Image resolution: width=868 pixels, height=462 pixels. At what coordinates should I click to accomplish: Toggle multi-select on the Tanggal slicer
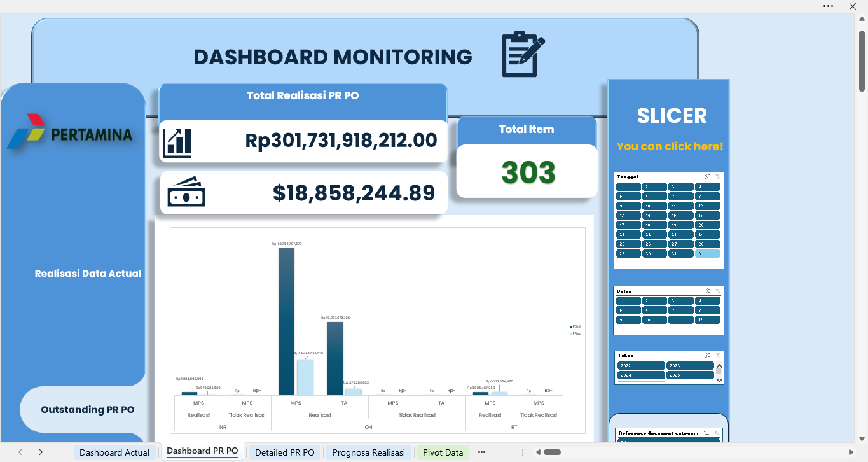[708, 176]
